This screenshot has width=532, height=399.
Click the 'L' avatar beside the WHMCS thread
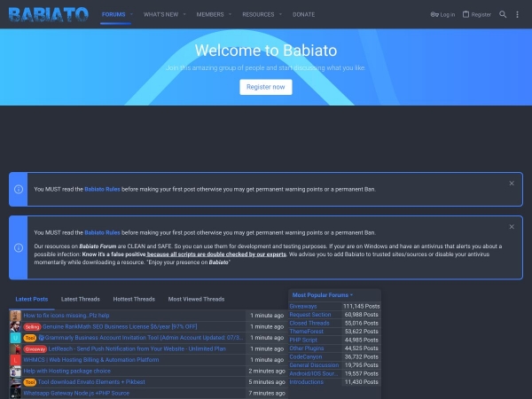[x=15, y=360]
